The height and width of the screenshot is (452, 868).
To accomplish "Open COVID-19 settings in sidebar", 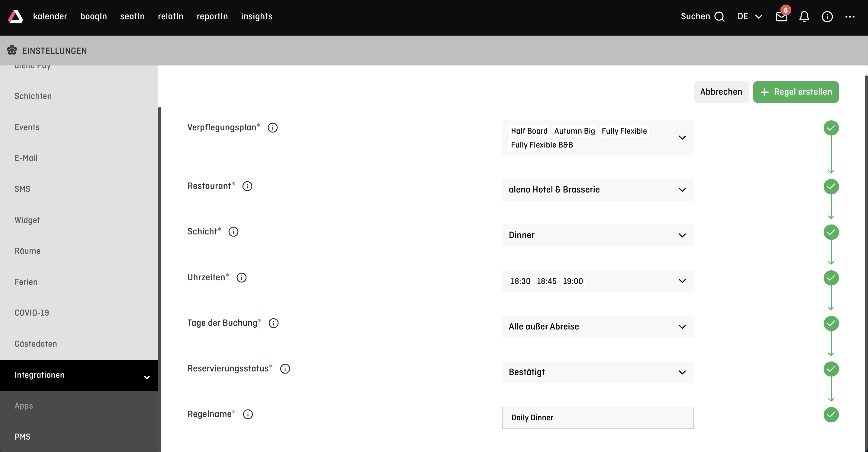I will tap(79, 313).
